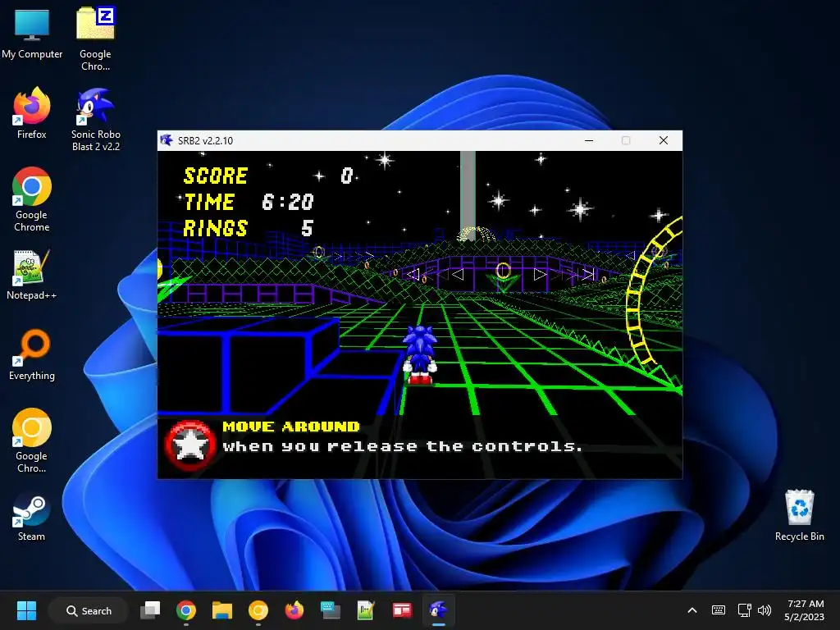Click the TIME label in the game HUD

coord(209,203)
